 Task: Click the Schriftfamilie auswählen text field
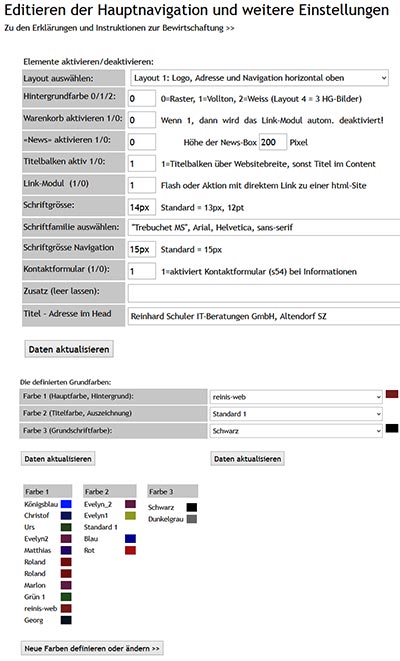(264, 228)
